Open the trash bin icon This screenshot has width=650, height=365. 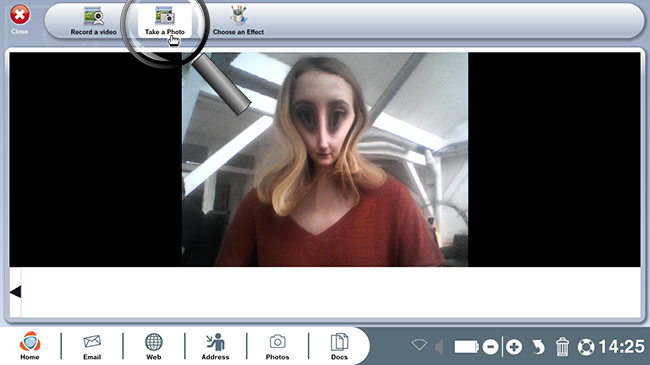(562, 346)
